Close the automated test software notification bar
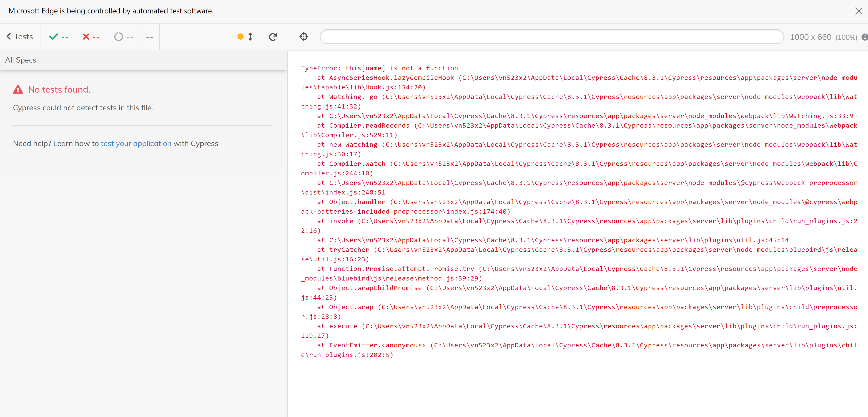This screenshot has height=417, width=868. pos(858,11)
